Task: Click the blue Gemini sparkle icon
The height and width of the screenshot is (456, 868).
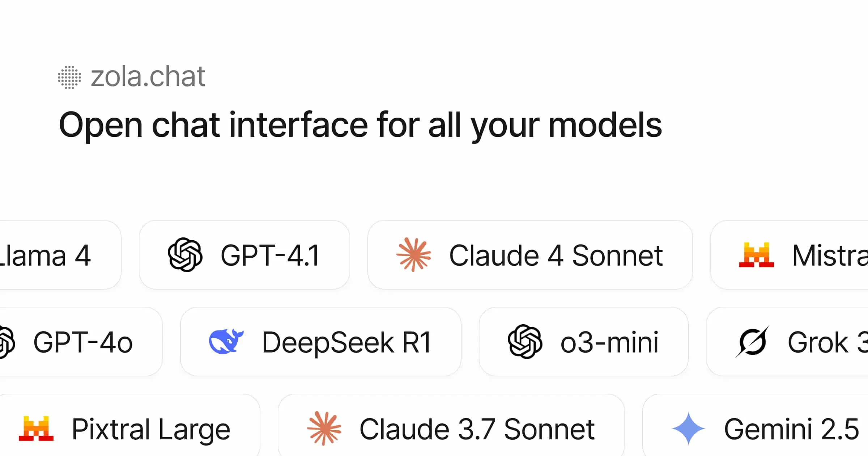Action: click(x=688, y=428)
